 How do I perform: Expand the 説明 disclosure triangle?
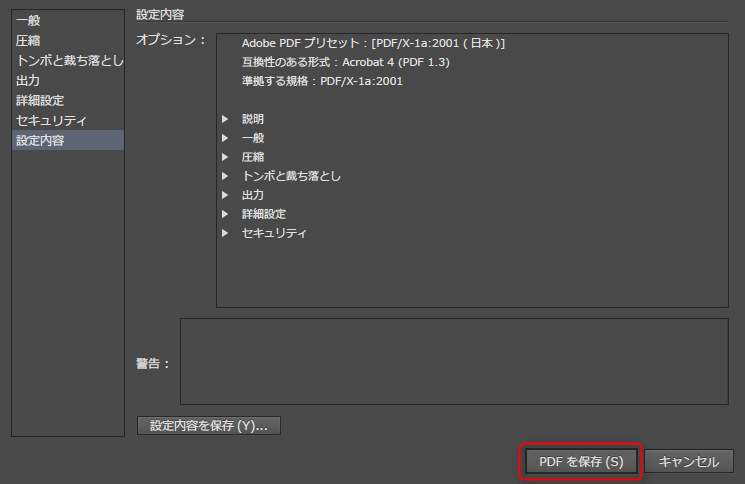226,119
